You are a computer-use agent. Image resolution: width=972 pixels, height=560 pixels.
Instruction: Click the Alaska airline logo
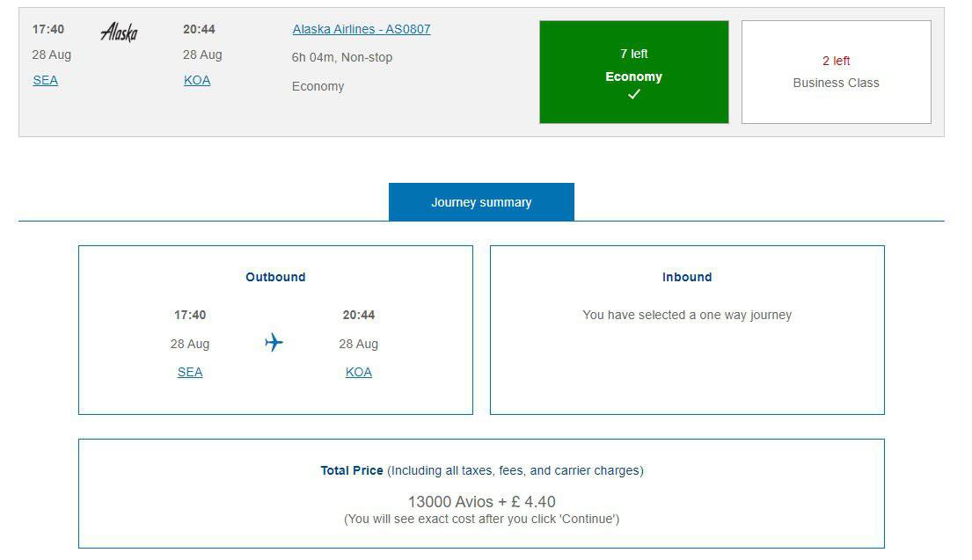tap(119, 31)
